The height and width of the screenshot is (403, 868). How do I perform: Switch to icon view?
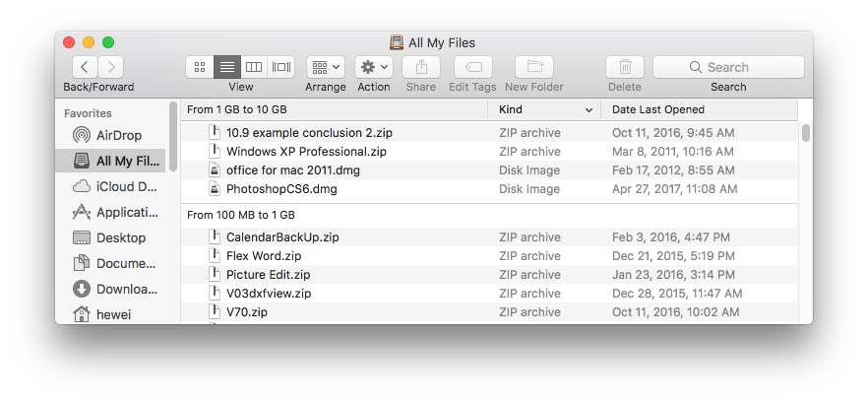click(x=200, y=67)
